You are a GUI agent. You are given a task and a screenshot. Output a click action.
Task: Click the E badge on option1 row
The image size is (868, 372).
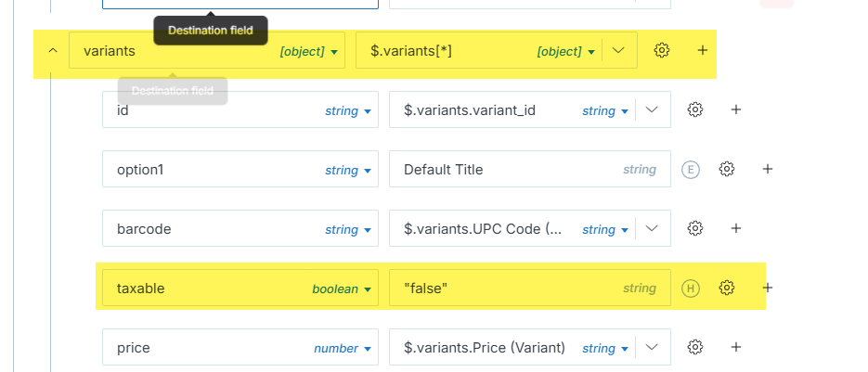pyautogui.click(x=690, y=169)
